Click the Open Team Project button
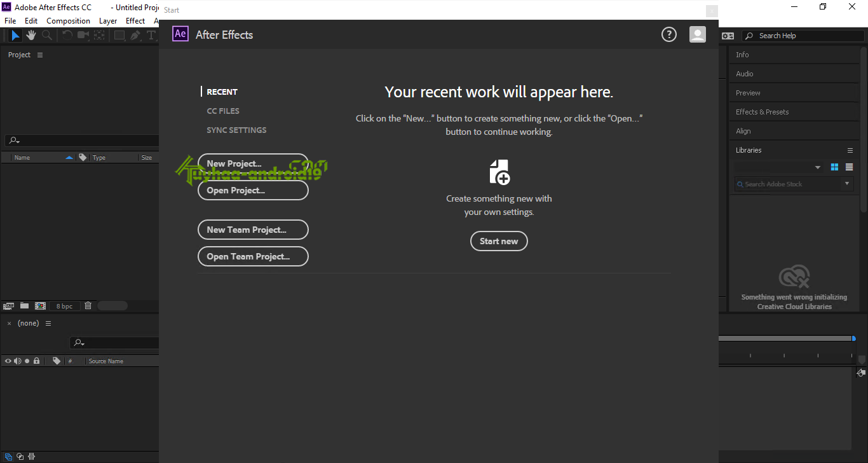The height and width of the screenshot is (463, 868). pyautogui.click(x=253, y=256)
